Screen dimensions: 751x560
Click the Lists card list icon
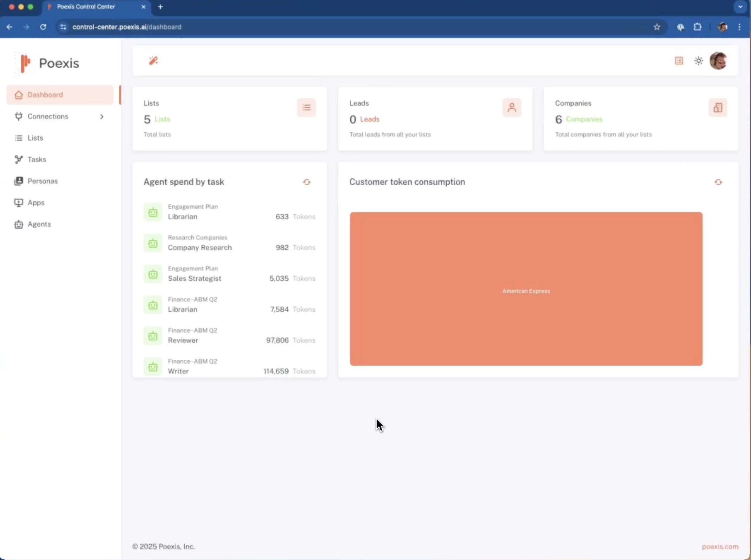306,108
